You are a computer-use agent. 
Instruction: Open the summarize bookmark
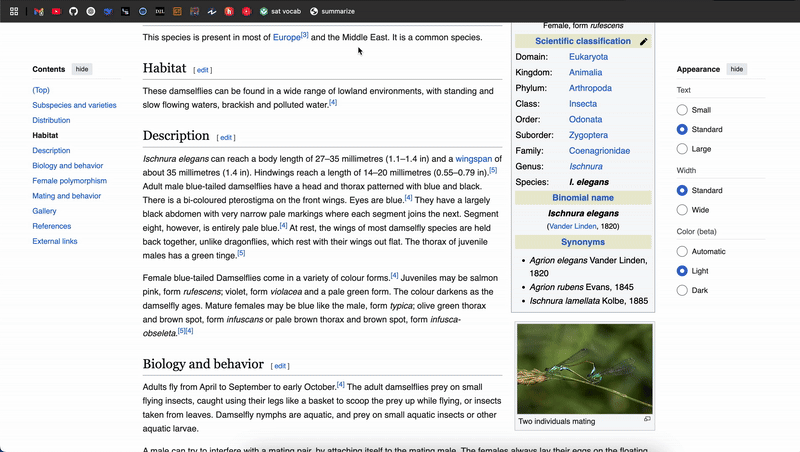point(332,11)
